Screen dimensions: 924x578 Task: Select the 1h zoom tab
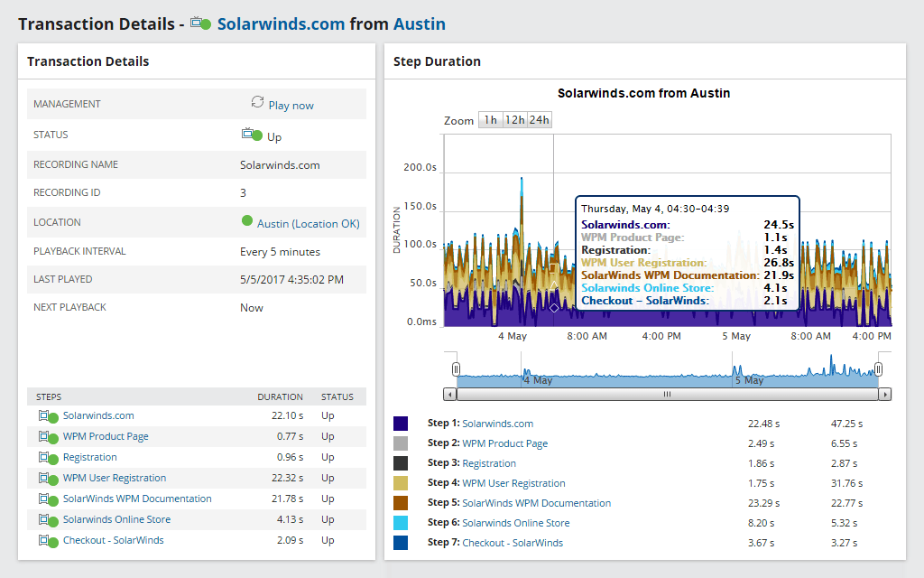(490, 119)
